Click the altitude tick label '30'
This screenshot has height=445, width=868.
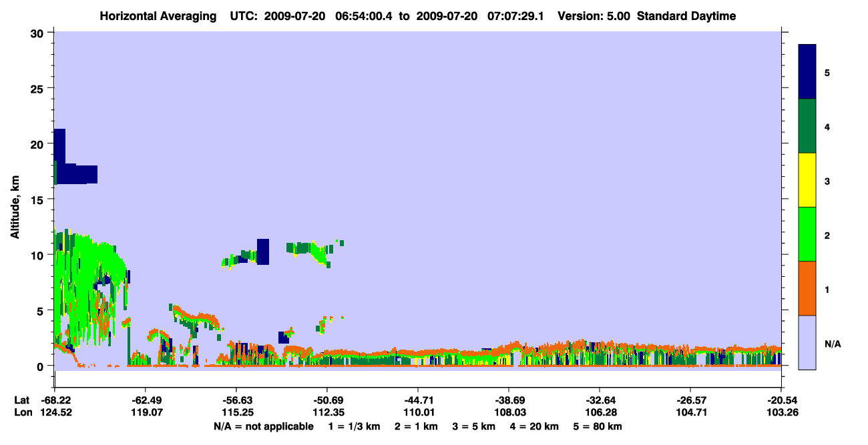(38, 33)
